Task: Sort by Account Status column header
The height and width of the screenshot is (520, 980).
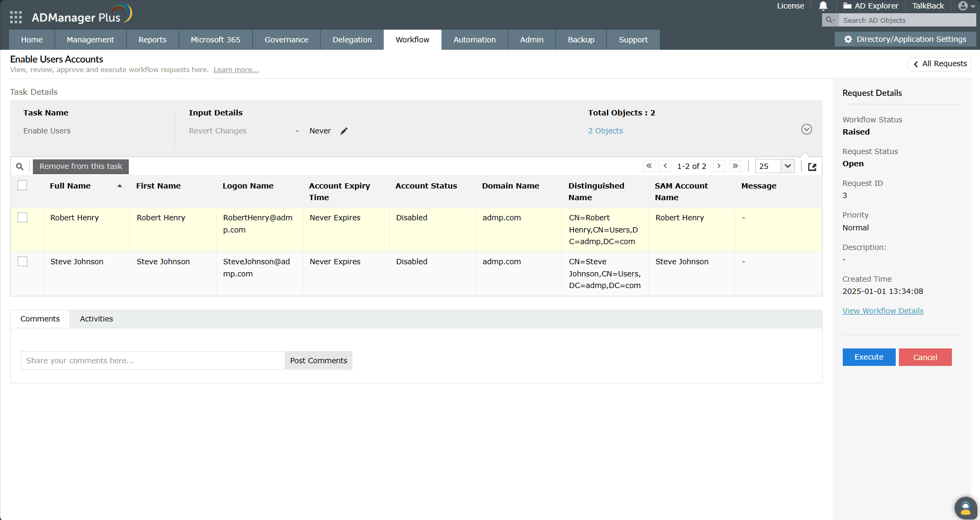Action: coord(426,186)
